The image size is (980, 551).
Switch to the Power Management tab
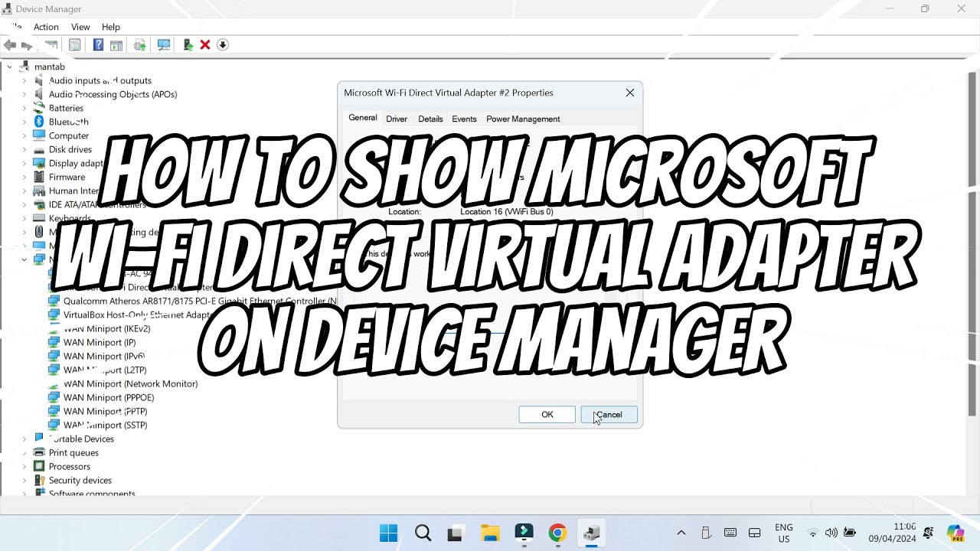click(523, 119)
